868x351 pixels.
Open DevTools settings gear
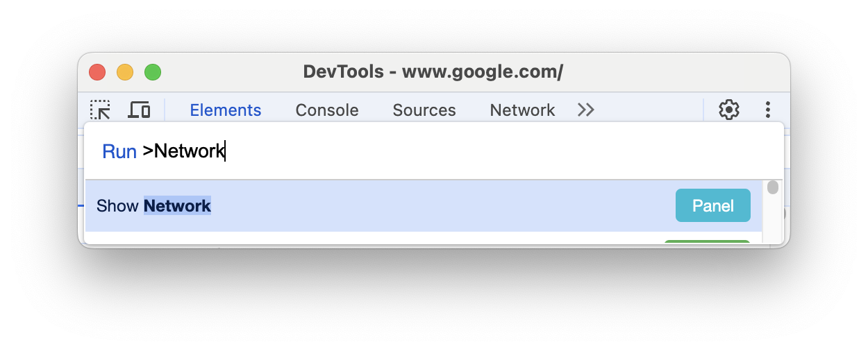click(728, 110)
